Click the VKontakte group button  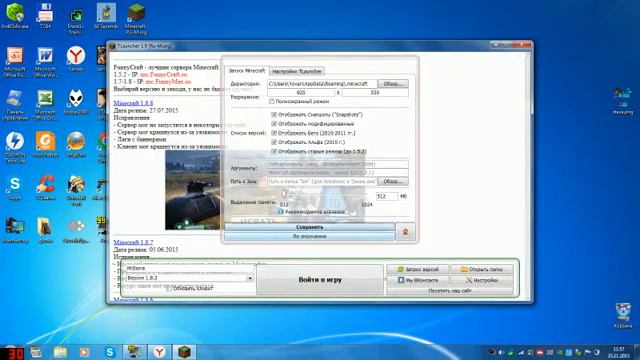418,280
